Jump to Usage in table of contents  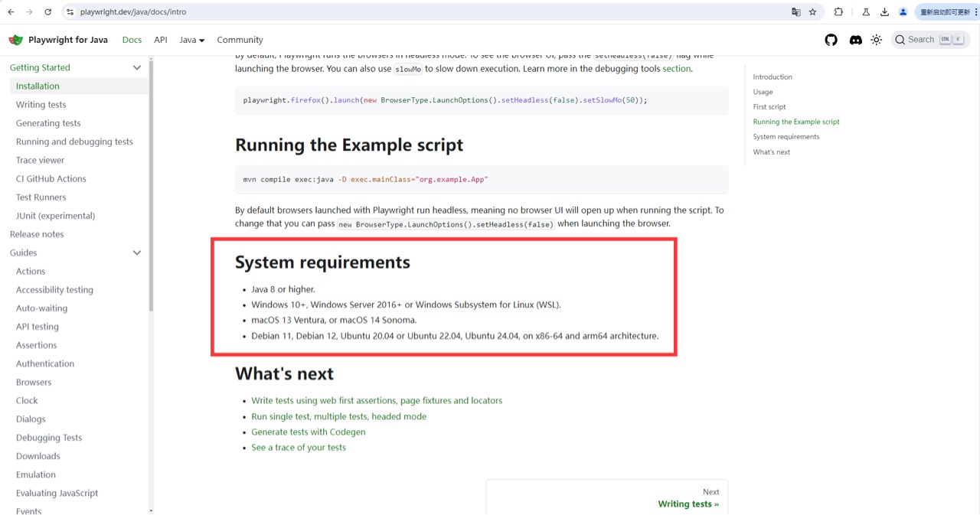(763, 92)
